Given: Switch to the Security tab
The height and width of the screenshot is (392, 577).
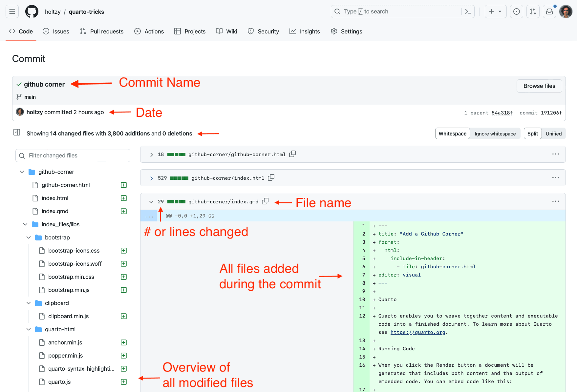Looking at the screenshot, I should [x=264, y=31].
